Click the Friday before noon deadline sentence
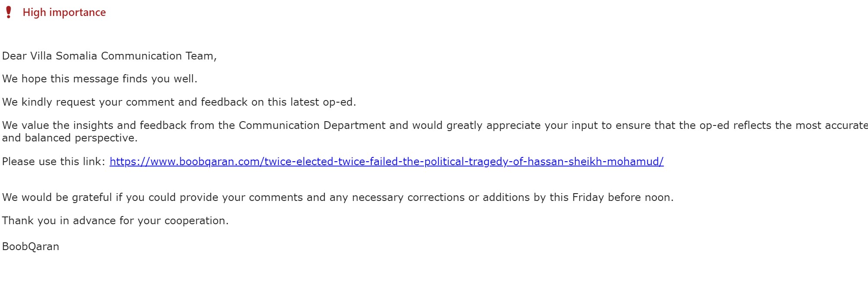The image size is (868, 307). 338,197
